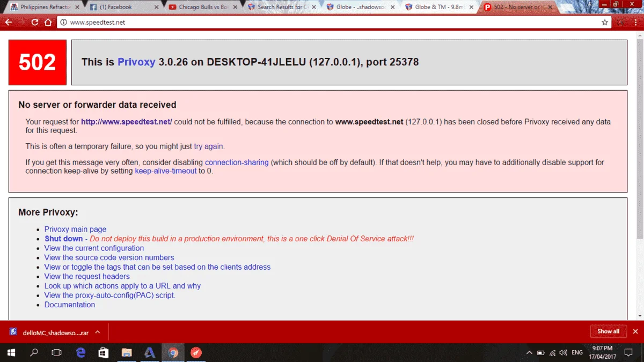This screenshot has width=644, height=362.
Task: Go back to the previous page
Action: [8, 23]
